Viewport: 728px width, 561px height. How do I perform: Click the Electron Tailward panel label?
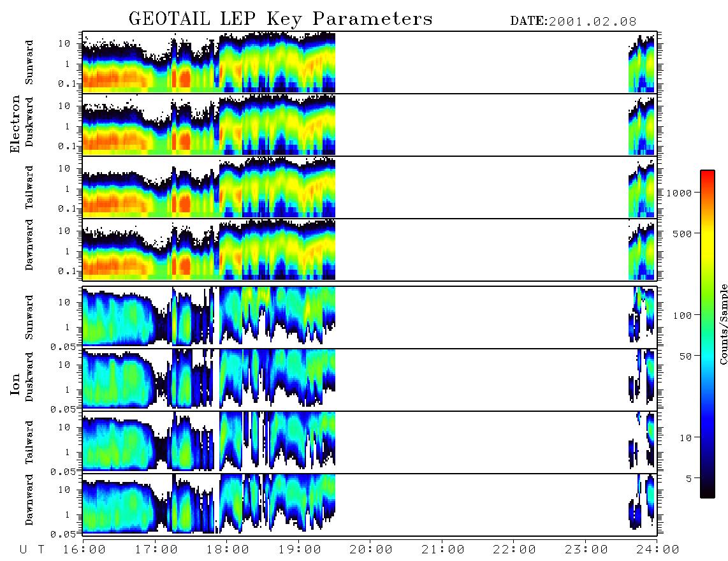pos(29,187)
